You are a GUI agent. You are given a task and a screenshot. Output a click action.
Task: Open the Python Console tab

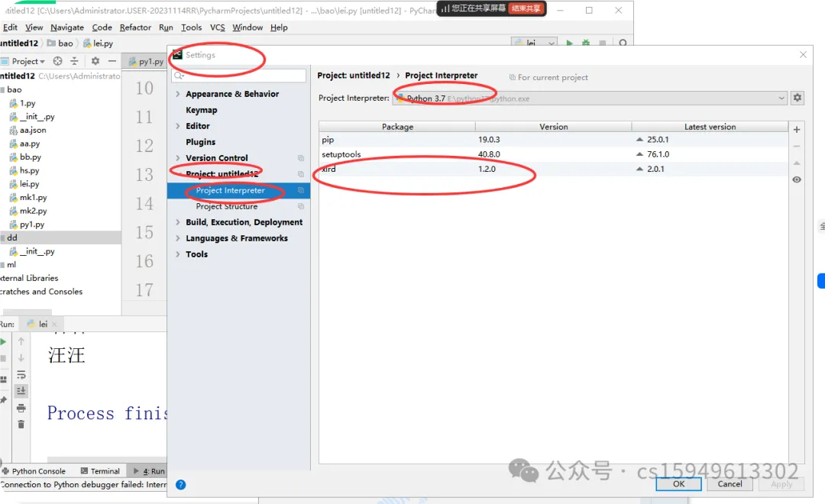point(34,471)
